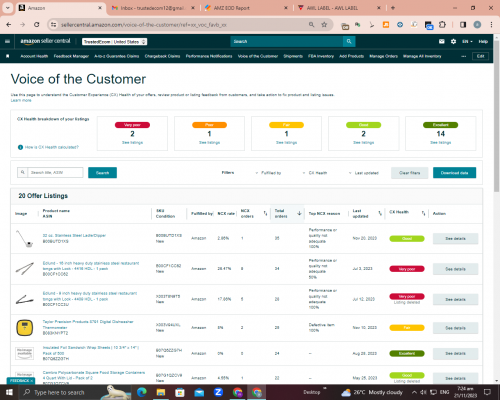Click the Help link in header
The width and height of the screenshot is (500, 400).
click(x=483, y=41)
